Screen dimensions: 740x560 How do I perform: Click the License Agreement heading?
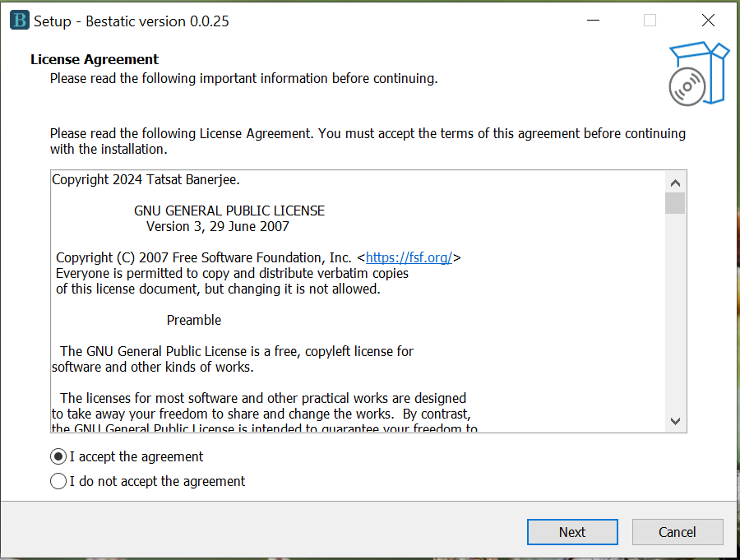[x=93, y=59]
